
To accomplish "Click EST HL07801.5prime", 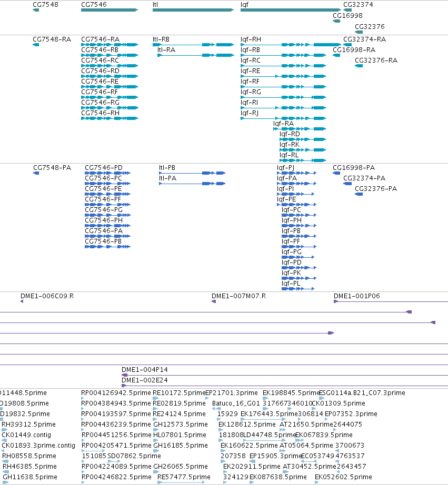I will point(180,435).
